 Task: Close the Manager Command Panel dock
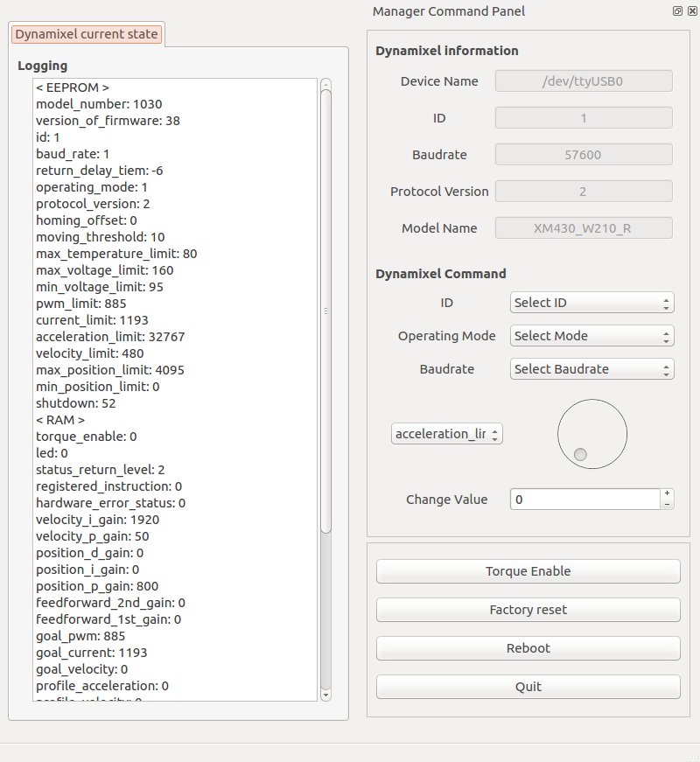tap(692, 11)
